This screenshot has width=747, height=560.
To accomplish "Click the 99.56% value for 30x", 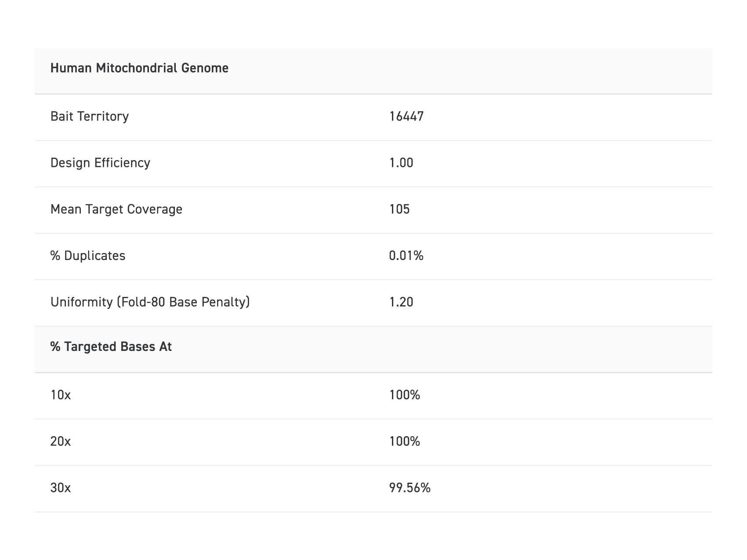I will pyautogui.click(x=410, y=488).
